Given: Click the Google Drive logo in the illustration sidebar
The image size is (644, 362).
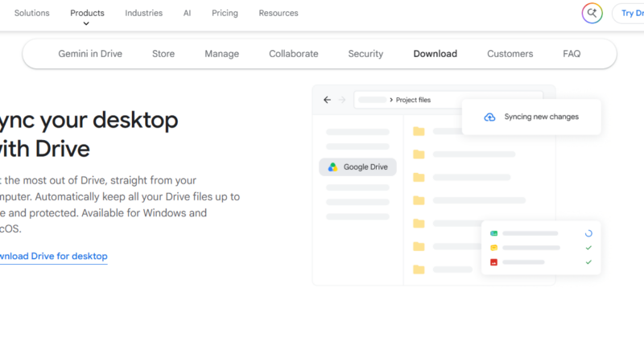Looking at the screenshot, I should tap(332, 167).
